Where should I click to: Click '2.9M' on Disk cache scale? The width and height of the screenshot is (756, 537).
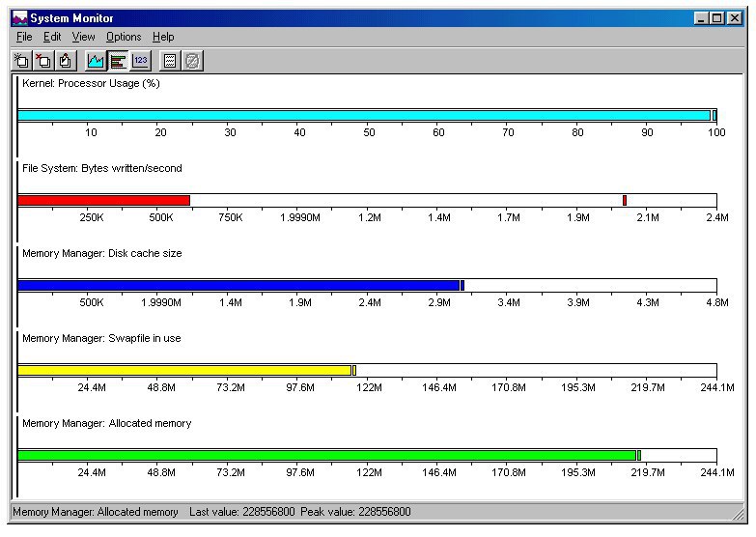(x=439, y=302)
